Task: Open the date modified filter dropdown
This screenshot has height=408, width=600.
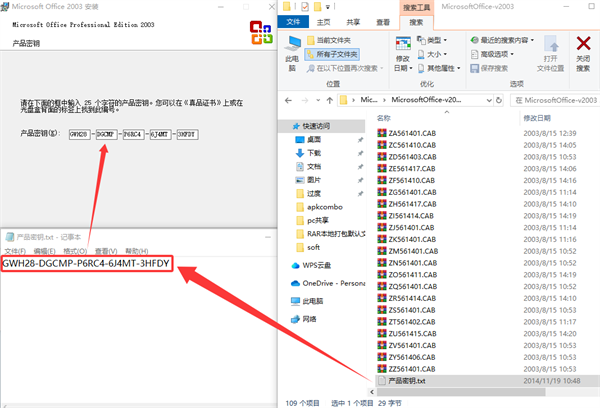Action: [x=403, y=54]
